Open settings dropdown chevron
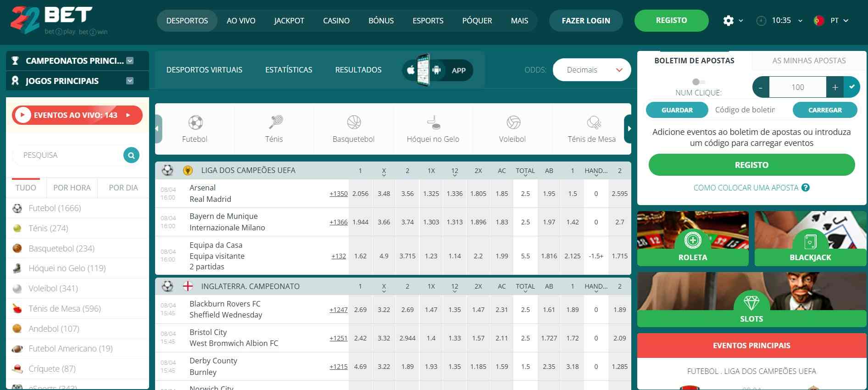Viewport: 868px width, 390px height. 740,21
